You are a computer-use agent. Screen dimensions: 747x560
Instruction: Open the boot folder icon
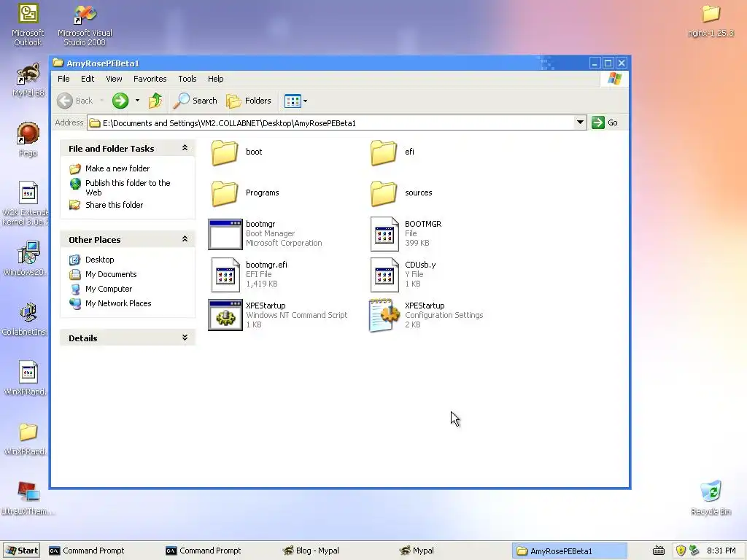[225, 152]
